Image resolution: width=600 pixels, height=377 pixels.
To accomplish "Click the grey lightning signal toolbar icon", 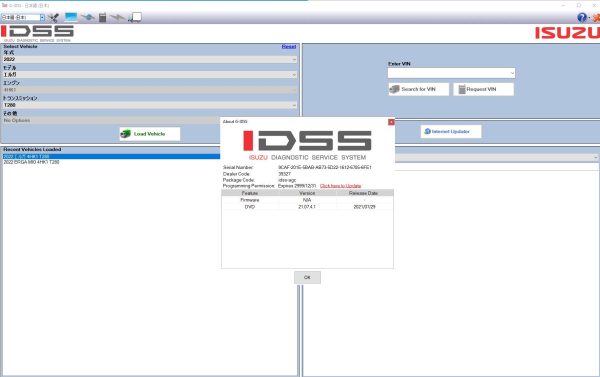I will point(117,18).
